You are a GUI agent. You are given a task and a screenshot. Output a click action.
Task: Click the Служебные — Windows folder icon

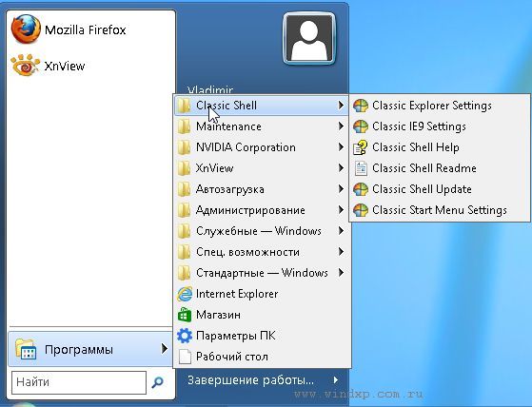tap(185, 231)
